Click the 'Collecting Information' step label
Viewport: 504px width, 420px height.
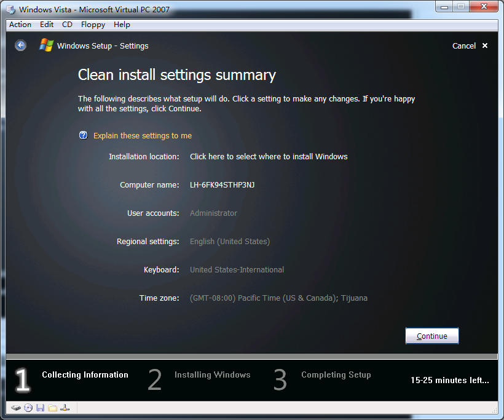[85, 374]
